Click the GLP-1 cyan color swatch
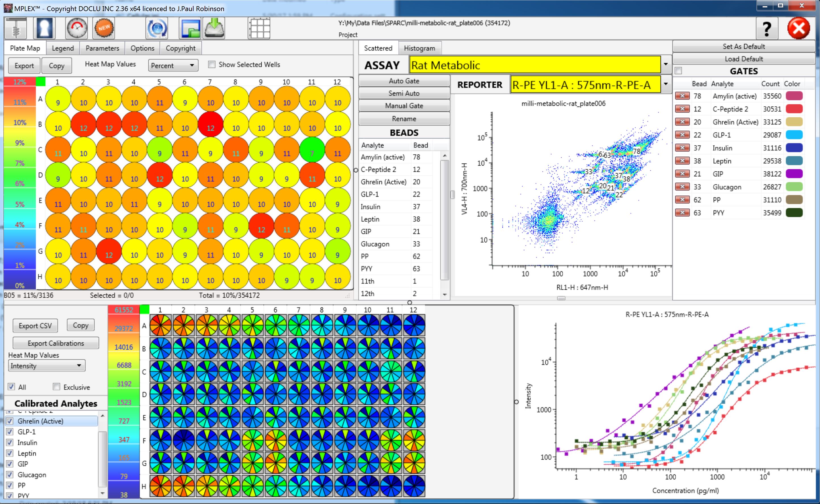Image resolution: width=820 pixels, height=504 pixels. tap(794, 135)
